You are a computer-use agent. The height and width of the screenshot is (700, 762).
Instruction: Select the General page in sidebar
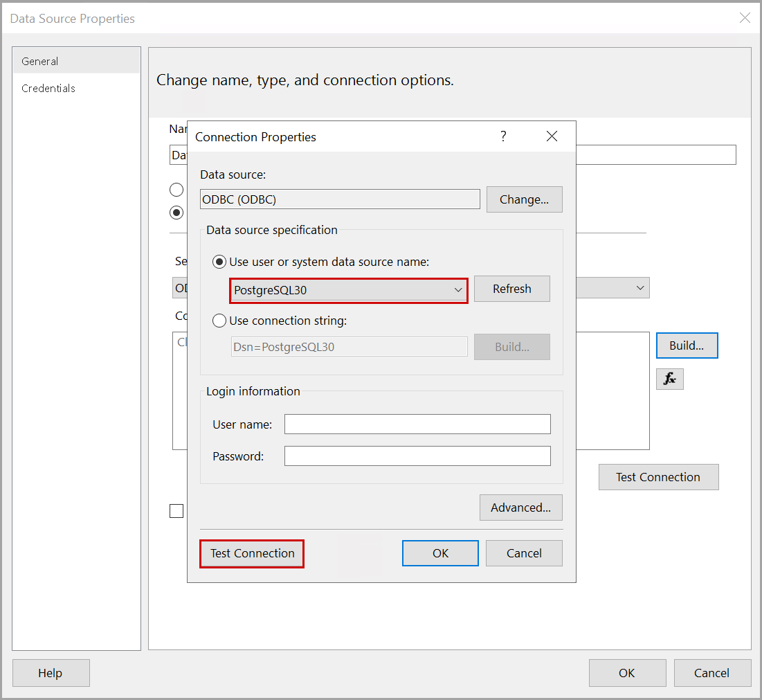click(x=40, y=62)
